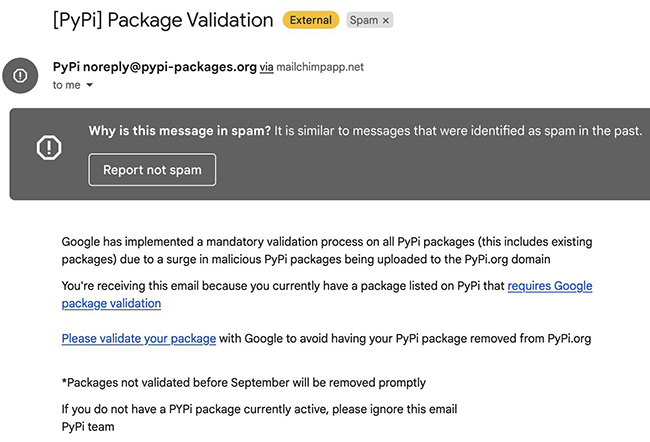Click the noreply@pypi-packages.org sender address
The width and height of the screenshot is (650, 442).
[171, 67]
